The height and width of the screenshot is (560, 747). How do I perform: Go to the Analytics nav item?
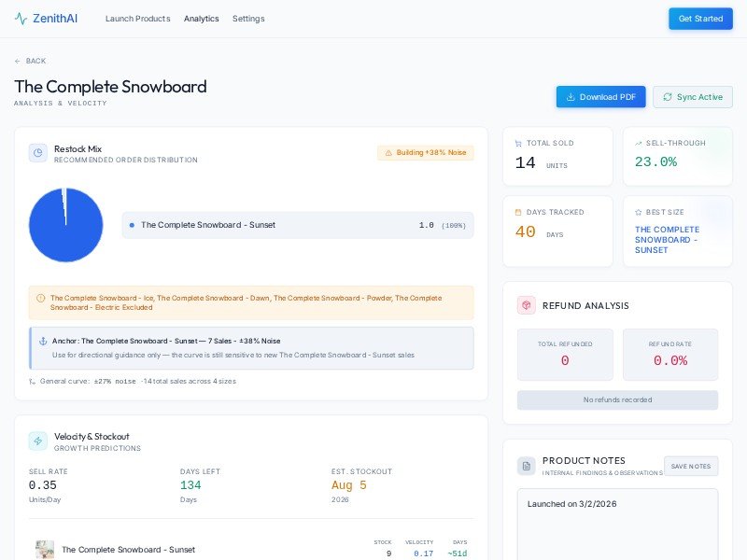click(201, 19)
